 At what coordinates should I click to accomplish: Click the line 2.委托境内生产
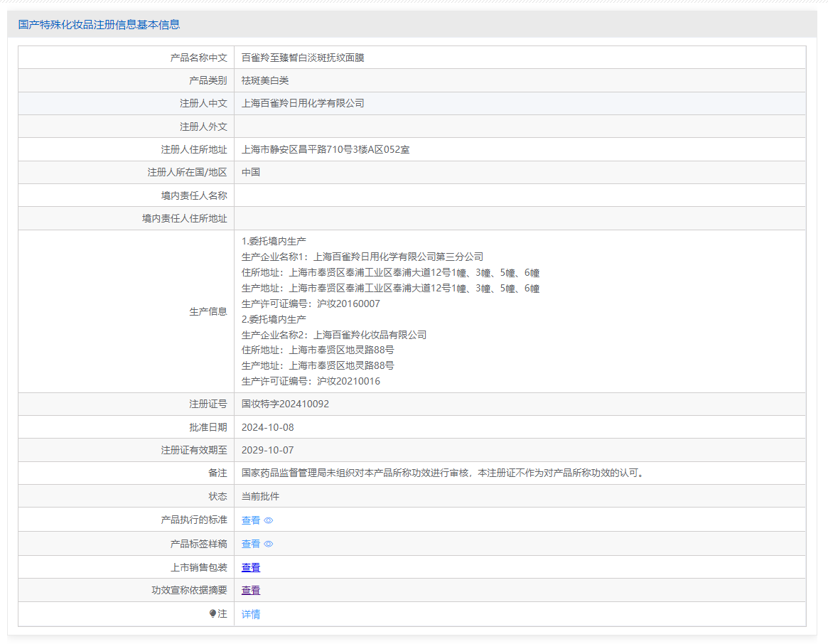coord(274,319)
